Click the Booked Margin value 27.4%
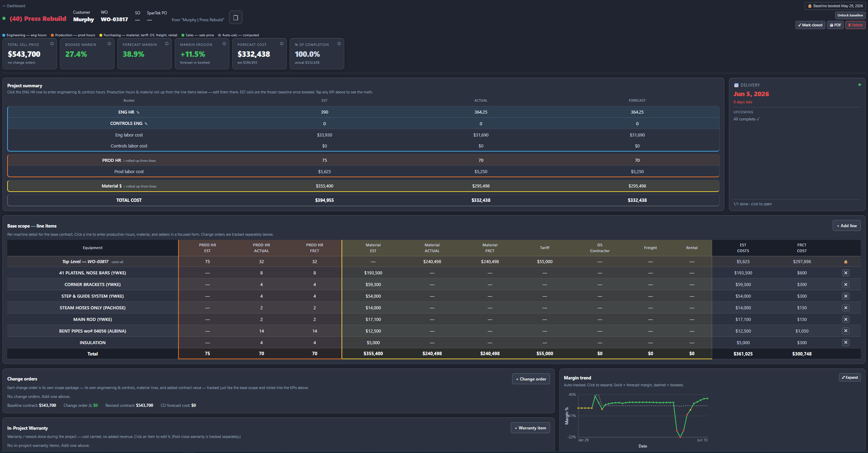The width and height of the screenshot is (868, 453). 76,54
